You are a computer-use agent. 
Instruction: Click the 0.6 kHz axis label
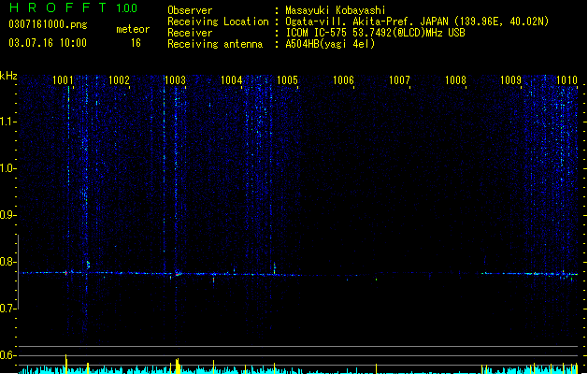[7, 355]
